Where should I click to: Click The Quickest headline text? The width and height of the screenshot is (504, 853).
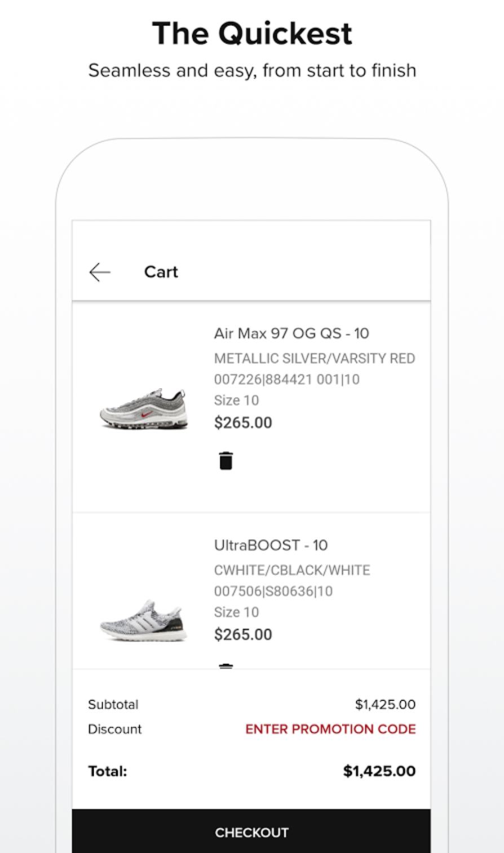[x=252, y=34]
